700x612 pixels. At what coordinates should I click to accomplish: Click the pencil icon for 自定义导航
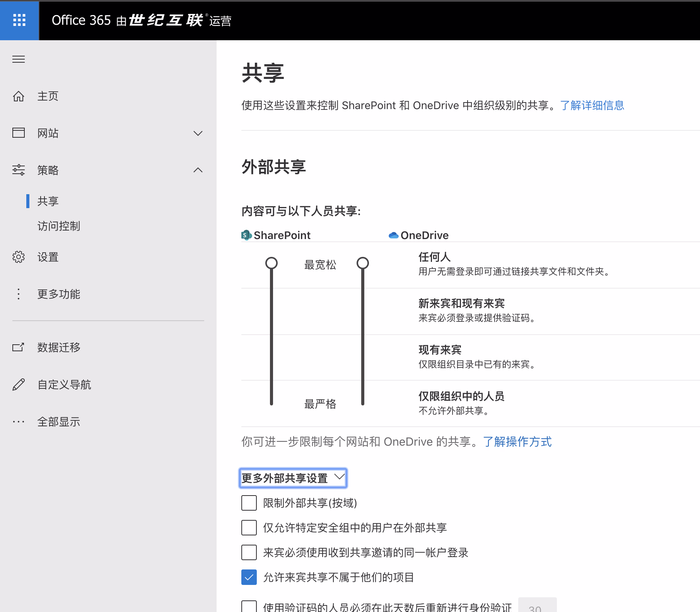point(19,385)
